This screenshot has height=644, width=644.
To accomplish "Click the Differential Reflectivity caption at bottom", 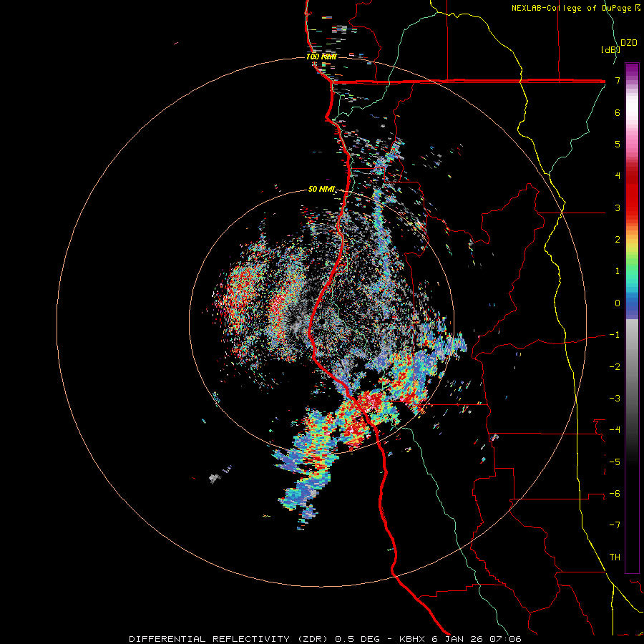I will 325,639.
